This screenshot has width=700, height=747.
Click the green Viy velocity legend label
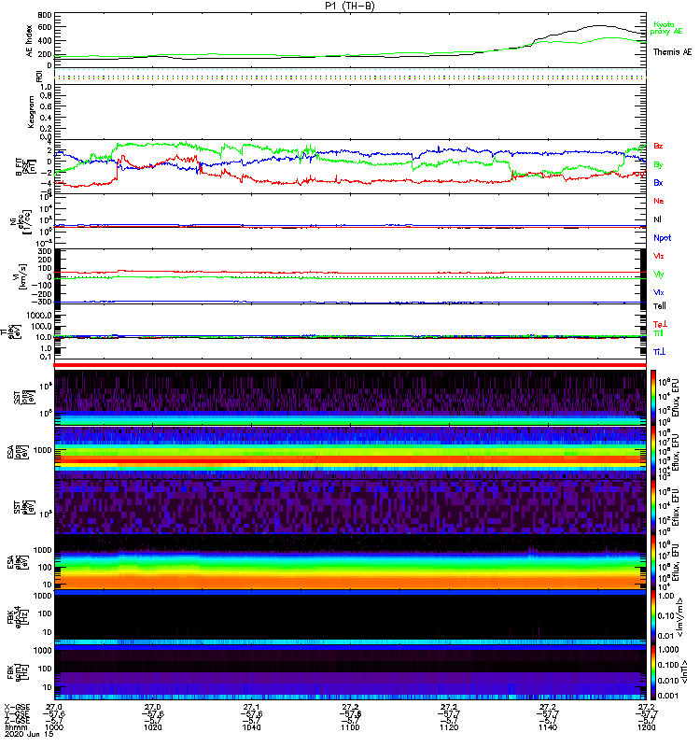click(x=659, y=275)
